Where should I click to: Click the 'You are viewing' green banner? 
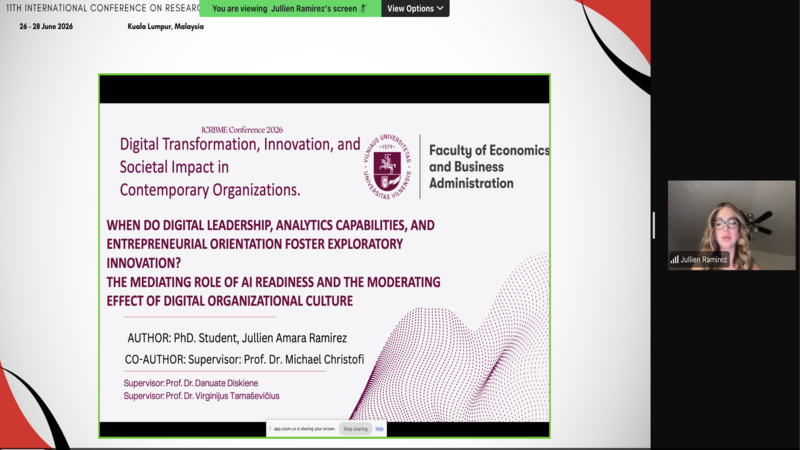290,8
